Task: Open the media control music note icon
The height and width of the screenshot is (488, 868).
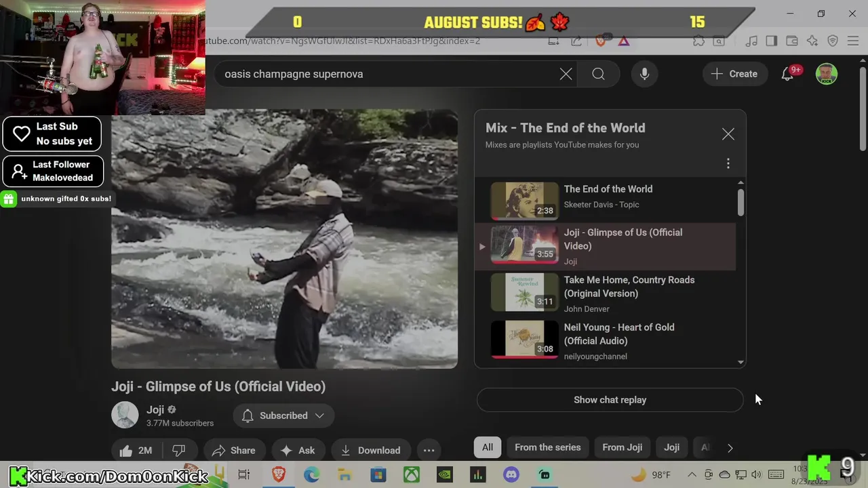Action: [x=751, y=41]
